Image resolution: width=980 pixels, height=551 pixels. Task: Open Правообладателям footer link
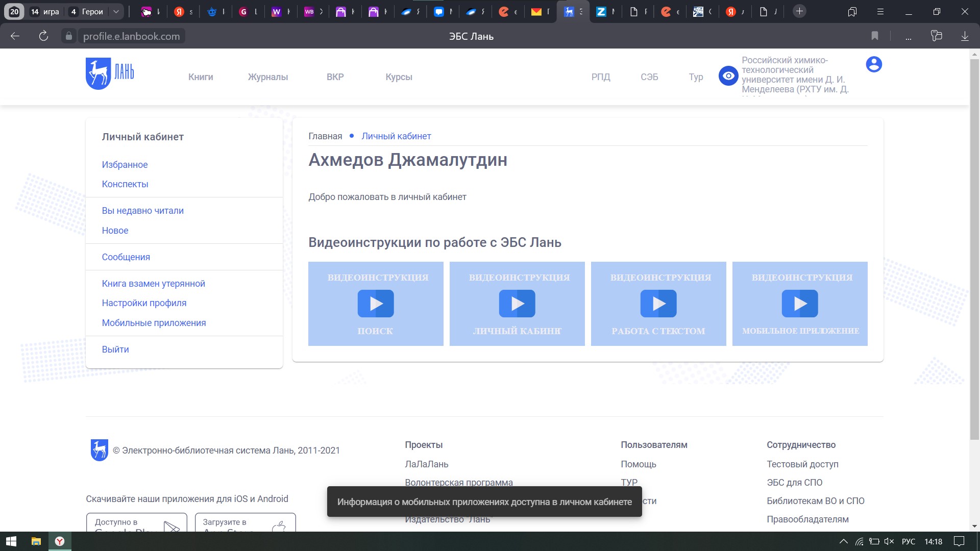click(807, 519)
